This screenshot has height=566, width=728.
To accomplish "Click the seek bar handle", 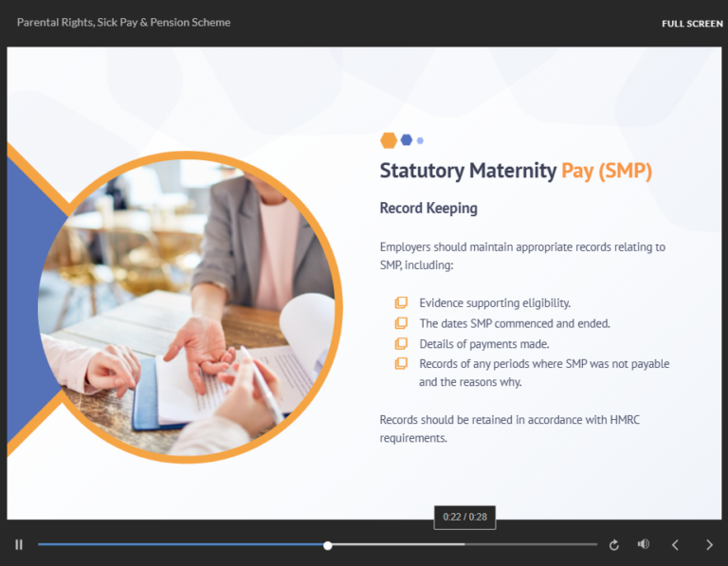I will (x=328, y=545).
